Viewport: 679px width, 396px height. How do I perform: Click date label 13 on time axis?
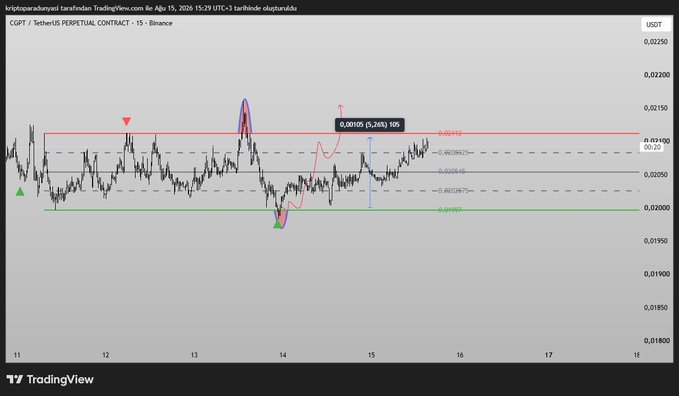tap(194, 355)
